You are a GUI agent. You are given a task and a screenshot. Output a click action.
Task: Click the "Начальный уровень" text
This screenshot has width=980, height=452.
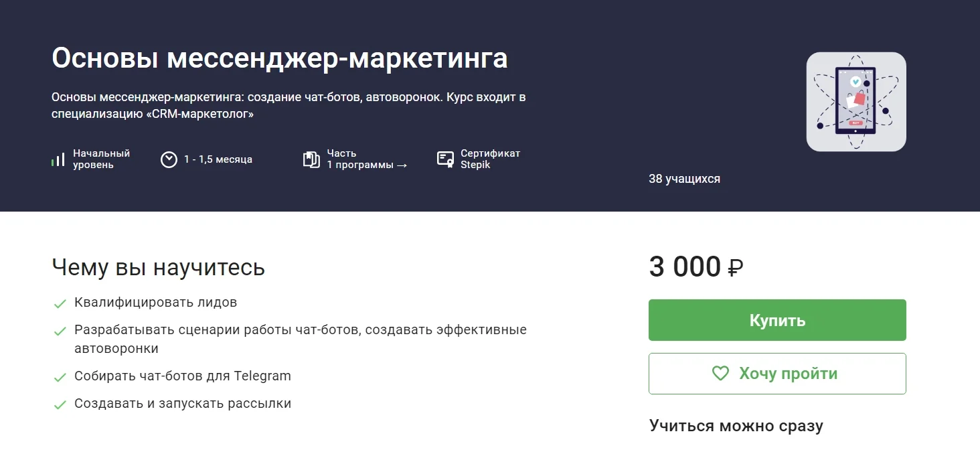pos(101,159)
